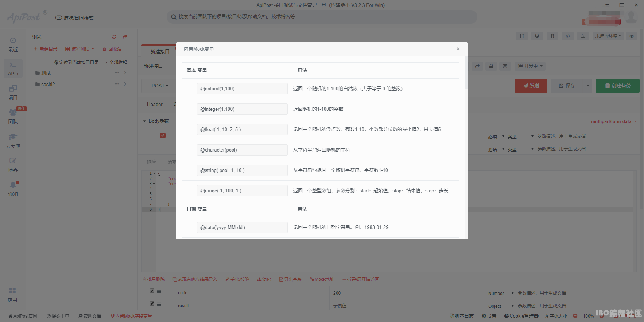
Task: Click 导出字段 export fields button
Action: tap(290, 279)
